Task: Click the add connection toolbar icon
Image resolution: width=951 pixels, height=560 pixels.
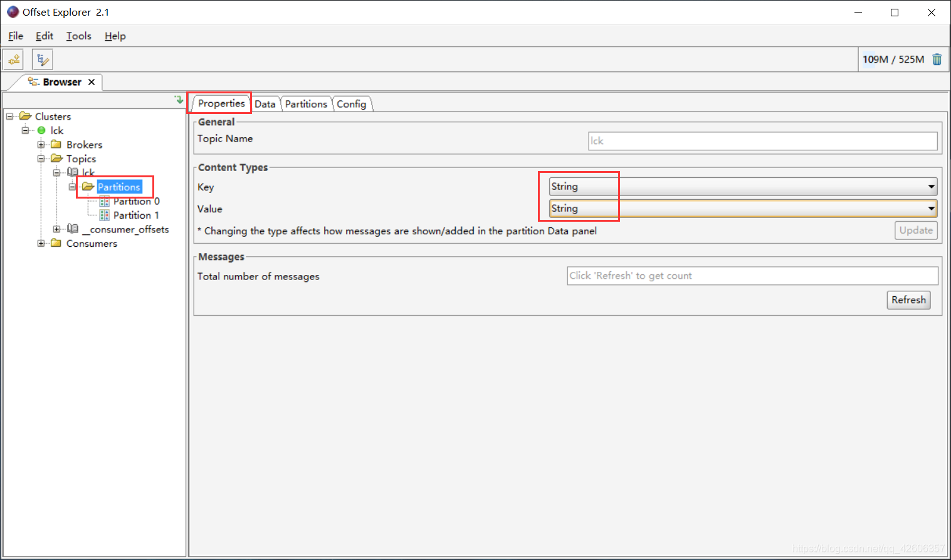Action: tap(13, 60)
